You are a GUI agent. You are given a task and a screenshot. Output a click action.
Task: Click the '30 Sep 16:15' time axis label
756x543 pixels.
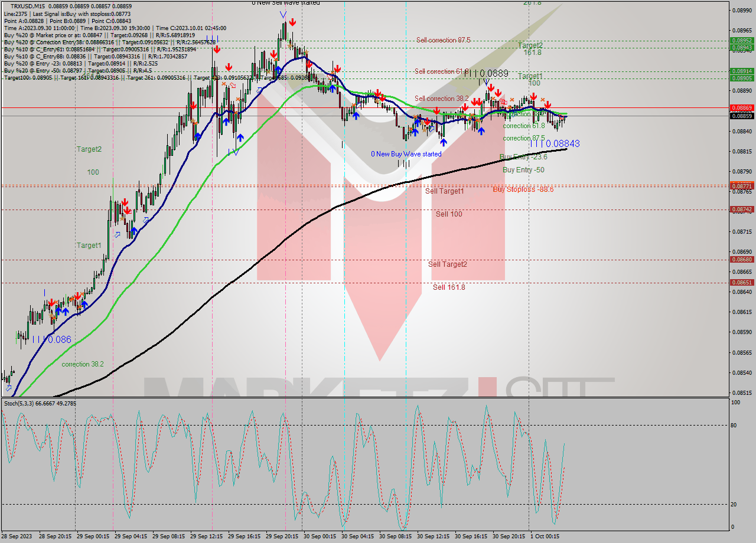coord(471,537)
